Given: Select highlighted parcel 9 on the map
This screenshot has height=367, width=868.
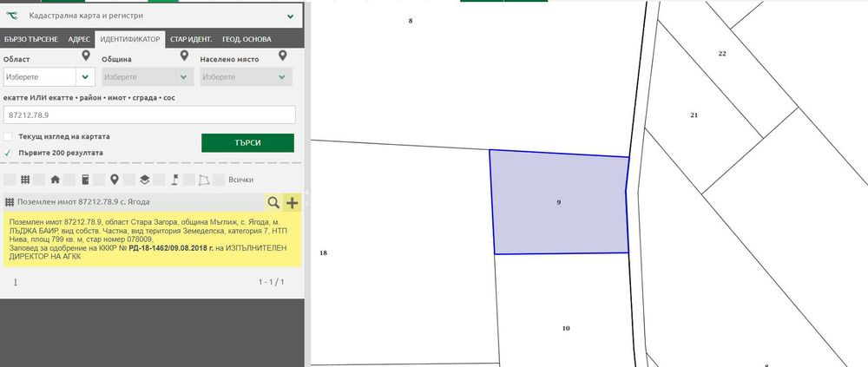Looking at the screenshot, I should [x=558, y=203].
